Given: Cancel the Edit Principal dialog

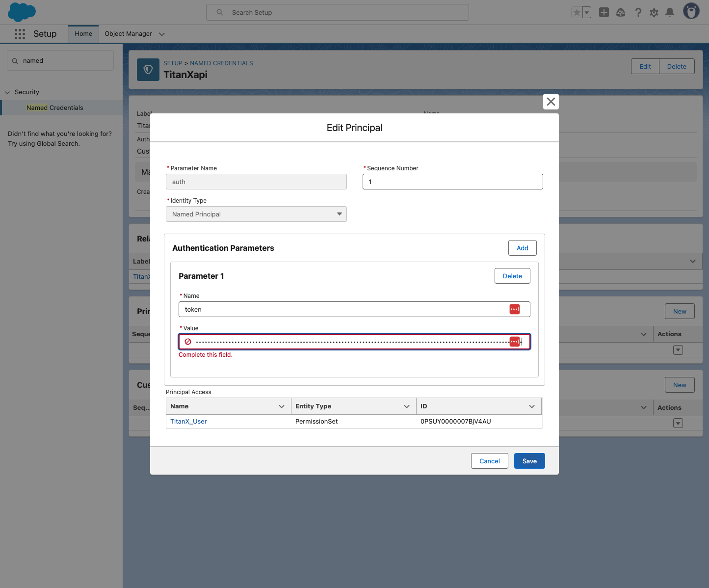Looking at the screenshot, I should point(490,461).
